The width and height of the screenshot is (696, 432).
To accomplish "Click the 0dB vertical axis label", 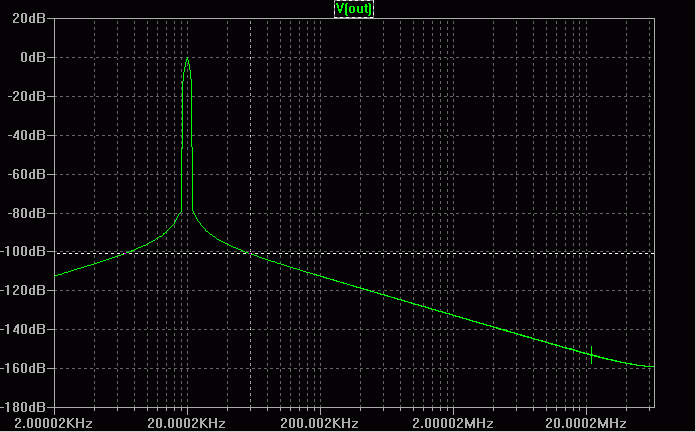I will click(33, 57).
